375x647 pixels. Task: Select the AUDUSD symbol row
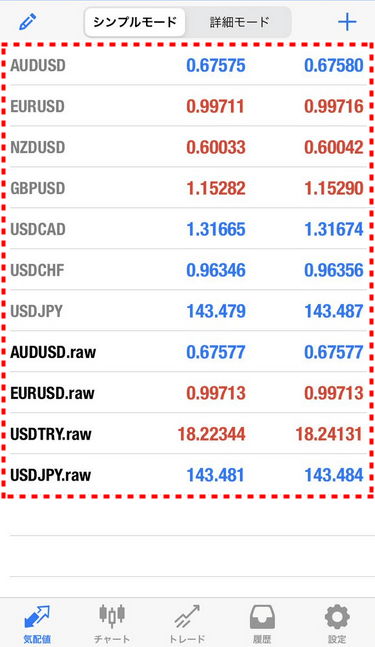pos(188,65)
